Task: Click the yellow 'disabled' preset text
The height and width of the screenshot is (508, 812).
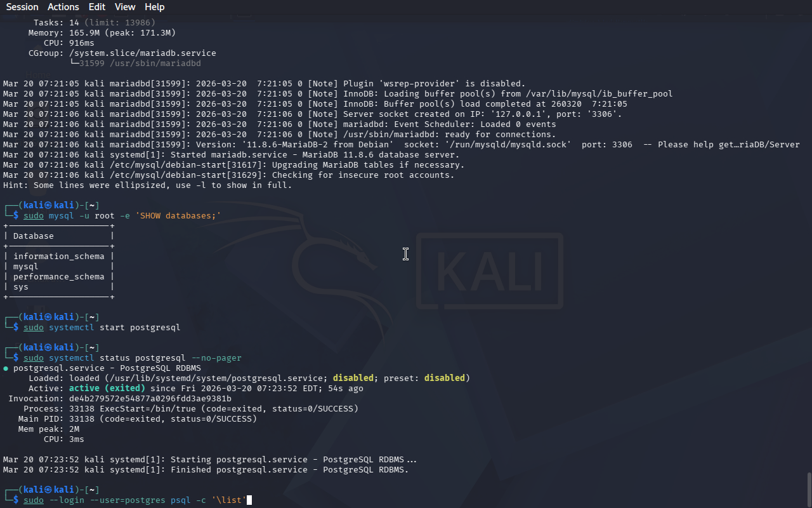Action: point(444,378)
